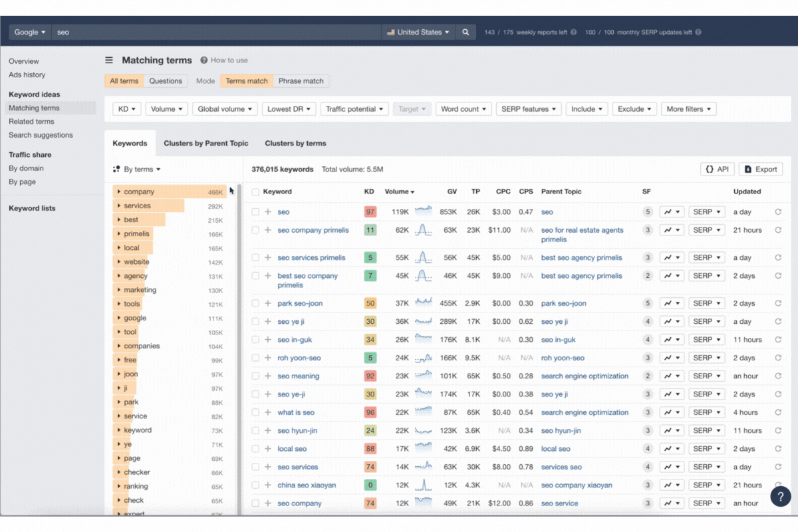Viewport: 798px width, 532px height.
Task: Switch to Clusters by terms tab
Action: [295, 143]
